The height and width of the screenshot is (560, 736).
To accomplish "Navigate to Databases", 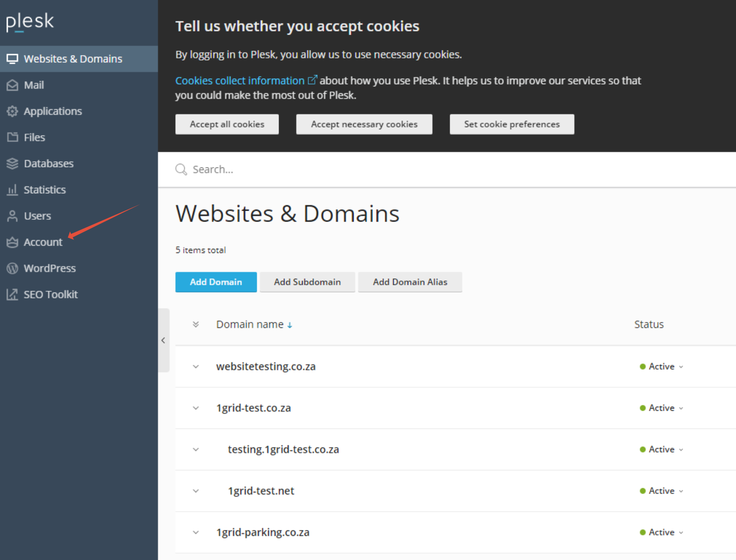I will click(x=79, y=163).
